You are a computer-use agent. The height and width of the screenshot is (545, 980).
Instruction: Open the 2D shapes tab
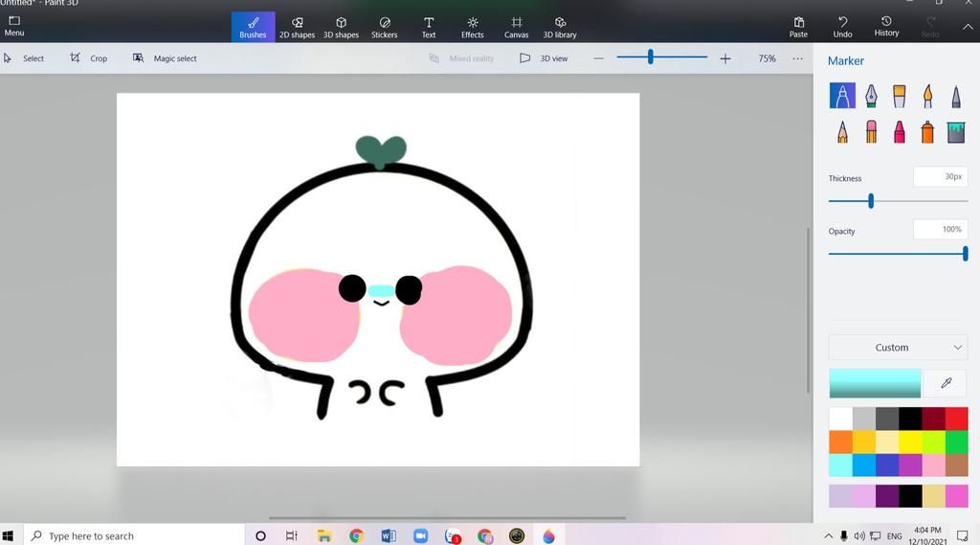297,27
